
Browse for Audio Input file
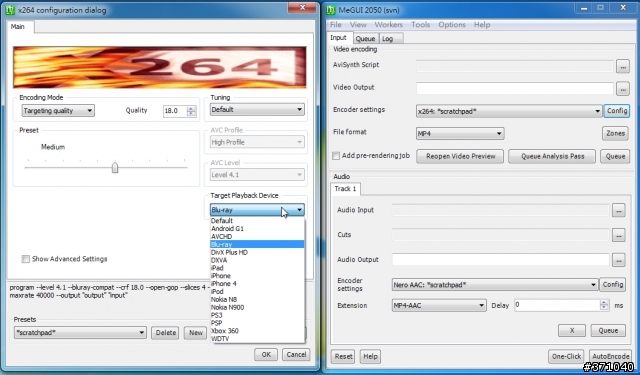(618, 211)
